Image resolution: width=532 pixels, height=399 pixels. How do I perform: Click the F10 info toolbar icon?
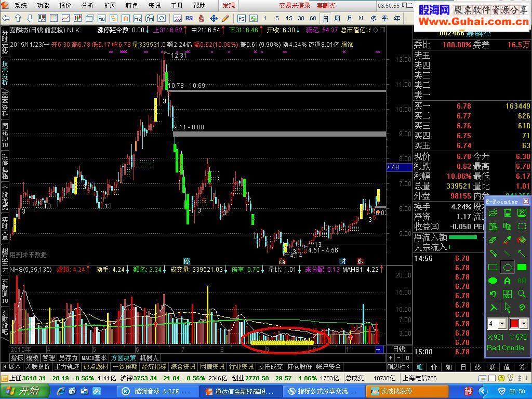101,18
